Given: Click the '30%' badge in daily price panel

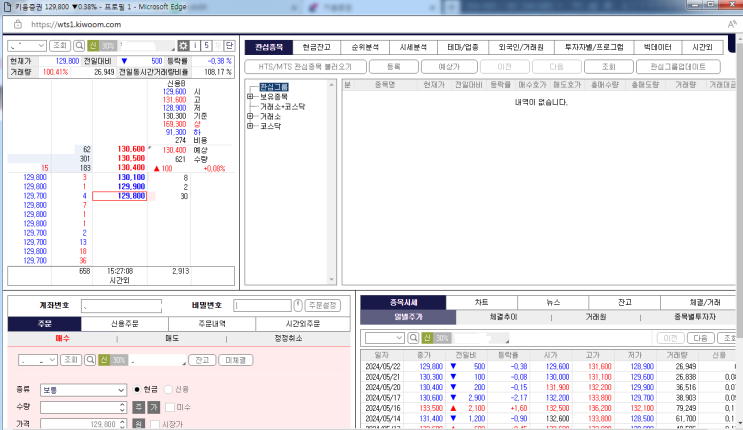Looking at the screenshot, I should (442, 338).
